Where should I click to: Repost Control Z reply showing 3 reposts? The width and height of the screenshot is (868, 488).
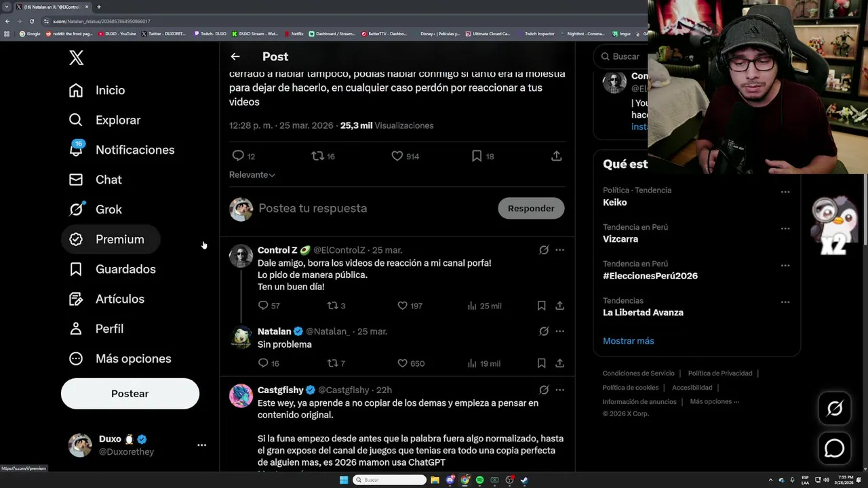click(336, 306)
